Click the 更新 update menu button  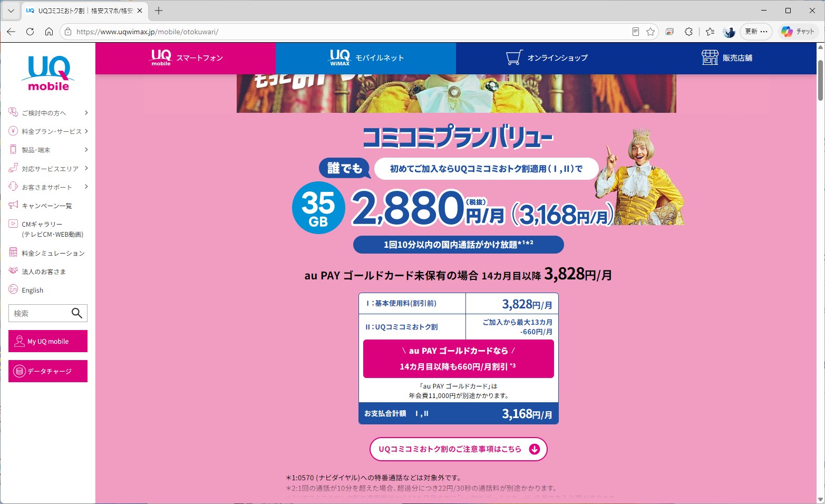tap(756, 32)
